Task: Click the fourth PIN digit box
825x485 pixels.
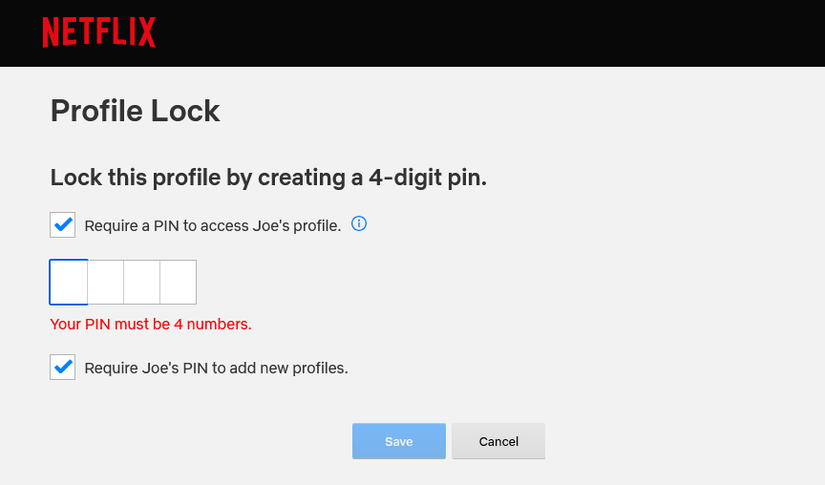Action: [178, 282]
